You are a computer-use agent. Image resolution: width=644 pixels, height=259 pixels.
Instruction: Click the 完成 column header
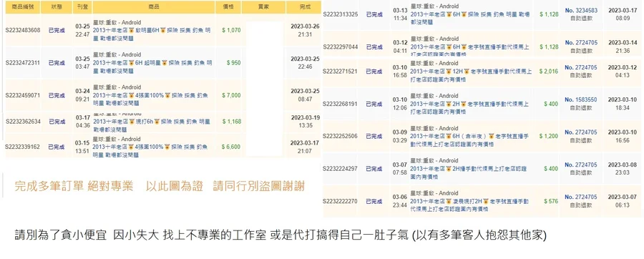303,6
